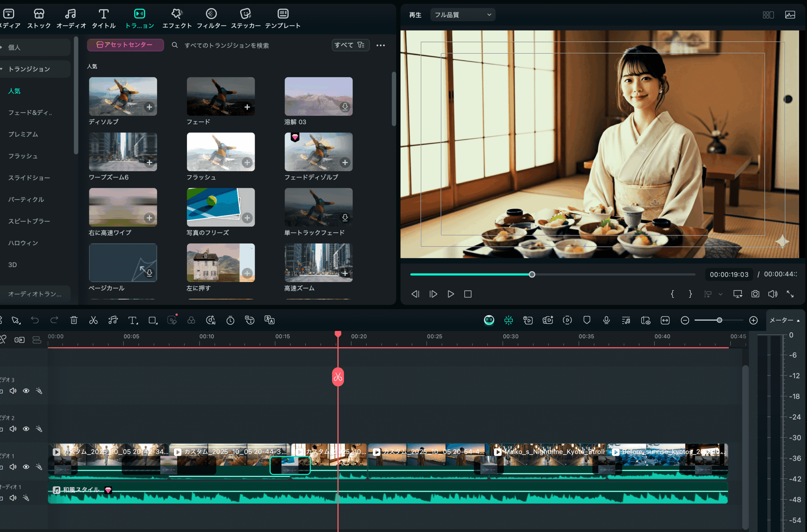Mute the オーディオ 1 track speaker icon
The image size is (807, 532).
[13, 498]
